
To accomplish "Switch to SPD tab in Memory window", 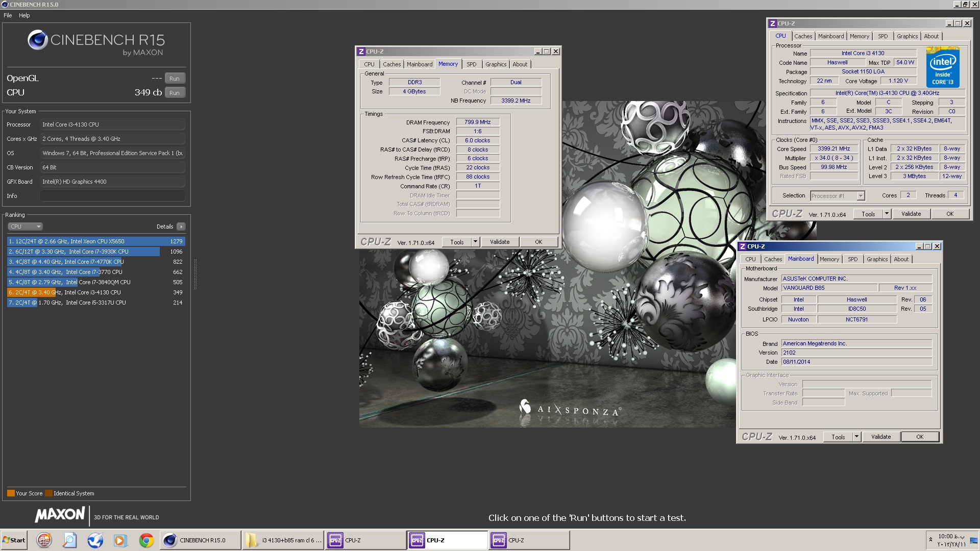I will [x=471, y=64].
